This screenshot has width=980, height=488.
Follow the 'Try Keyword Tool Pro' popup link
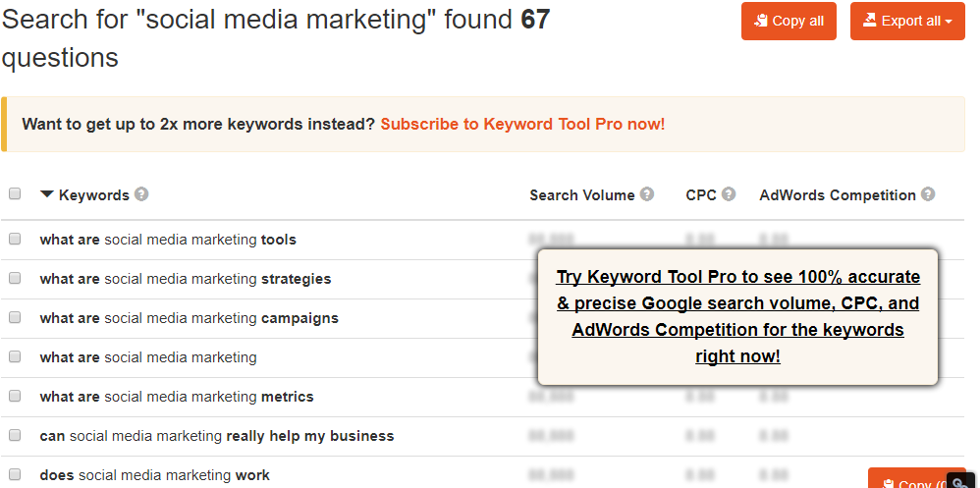coord(738,317)
